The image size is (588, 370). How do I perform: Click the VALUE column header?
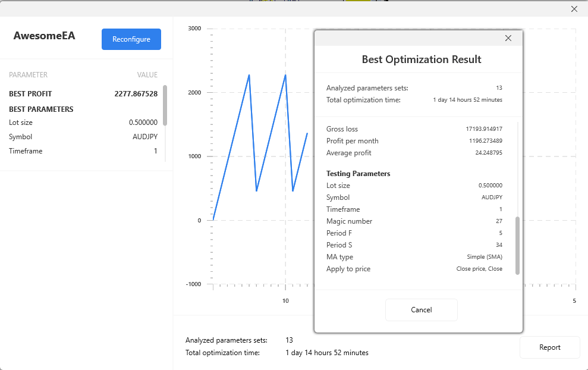point(147,75)
